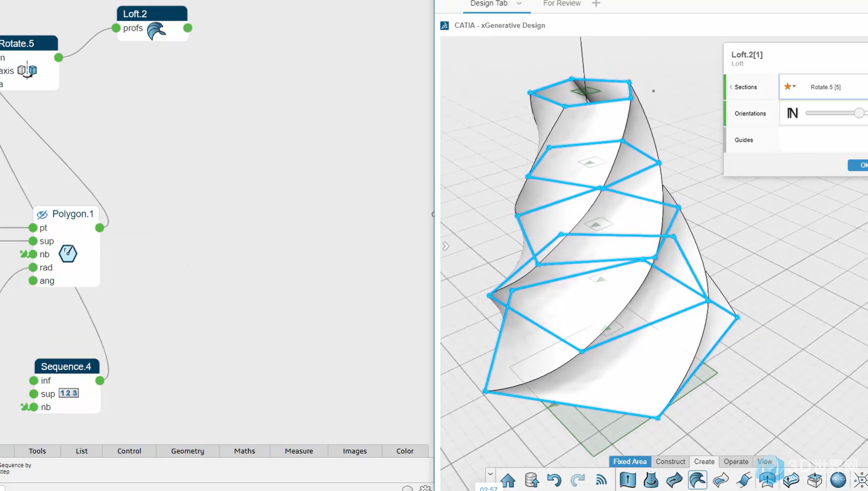The image size is (868, 491).
Task: Select the thick surface tool icon
Action: click(791, 480)
